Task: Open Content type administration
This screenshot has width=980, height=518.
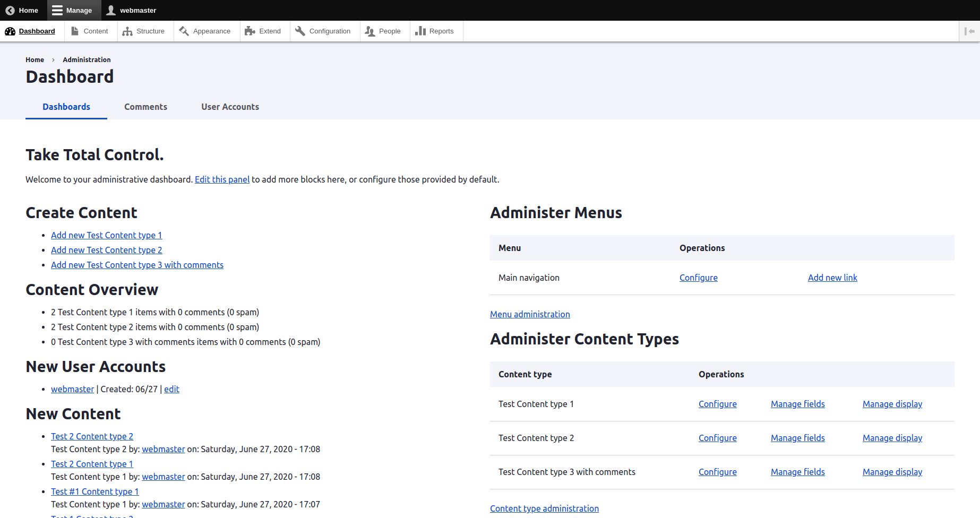Action: click(544, 508)
